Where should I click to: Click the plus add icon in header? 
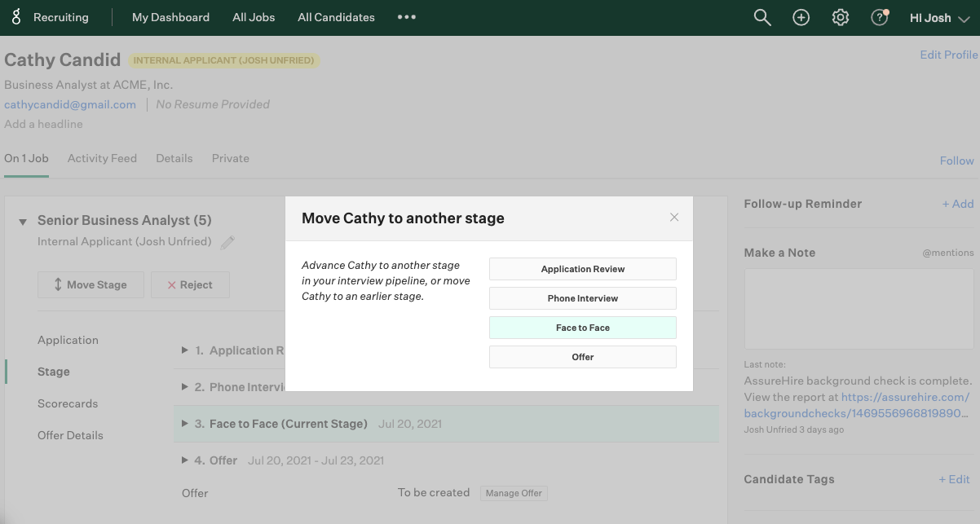coord(801,17)
